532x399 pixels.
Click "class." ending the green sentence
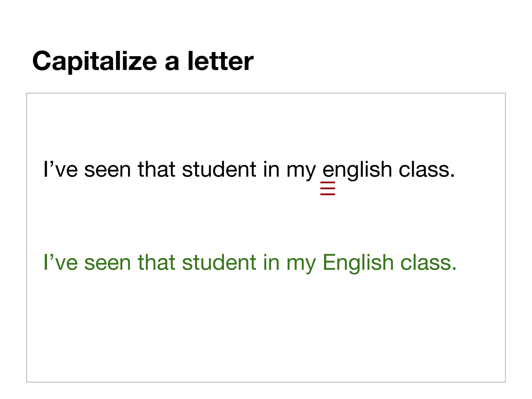(x=428, y=263)
